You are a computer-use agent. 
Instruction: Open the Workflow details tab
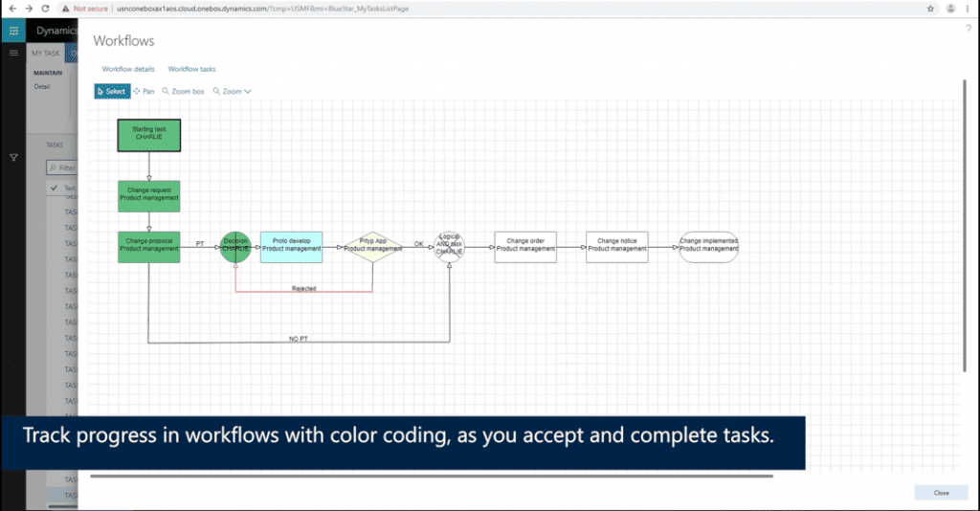(x=128, y=69)
